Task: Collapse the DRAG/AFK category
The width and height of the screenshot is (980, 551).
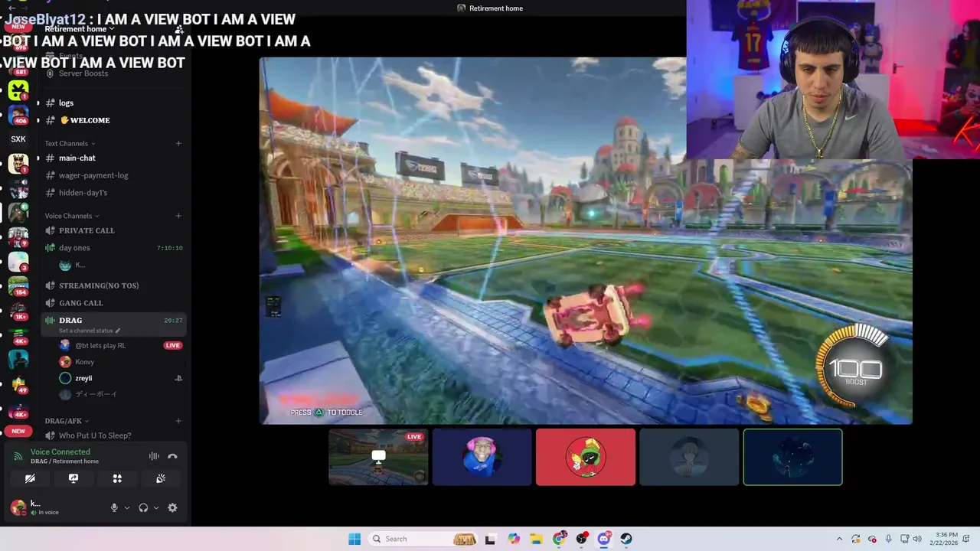Action: point(67,421)
